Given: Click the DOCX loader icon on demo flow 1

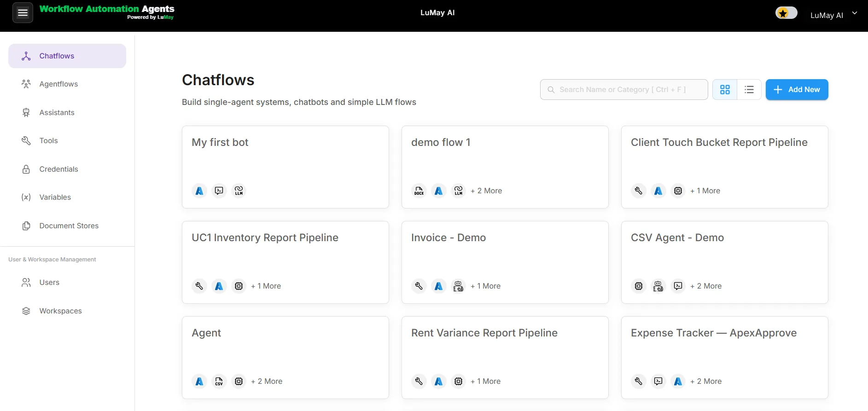Looking at the screenshot, I should (419, 191).
